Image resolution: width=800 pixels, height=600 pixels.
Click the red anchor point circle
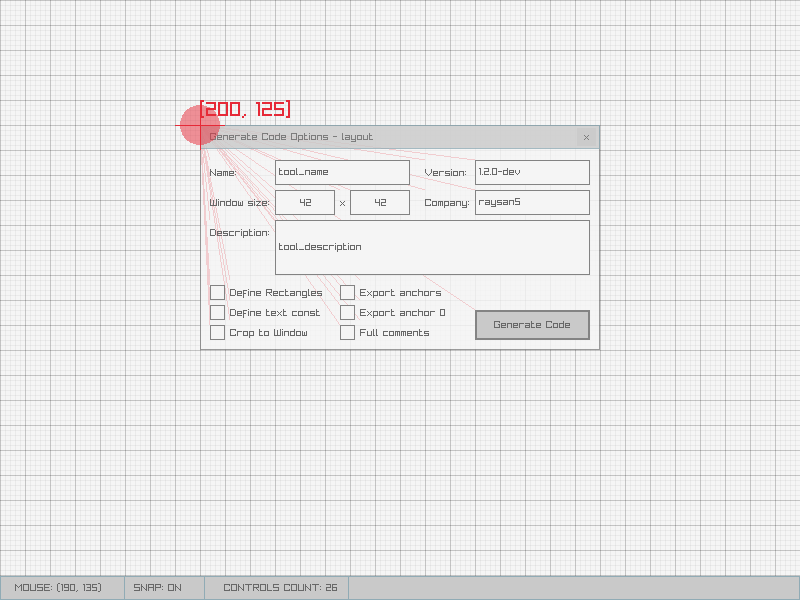[x=199, y=125]
